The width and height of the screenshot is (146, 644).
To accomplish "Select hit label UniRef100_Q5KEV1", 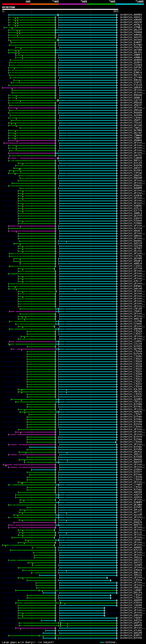I will point(131,175).
